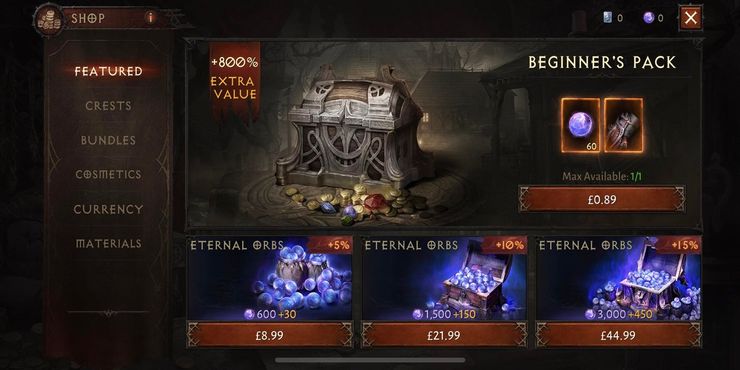Viewport: 740px width, 370px height.
Task: Purchase 3,000 Eternal Orbs for £44.99
Action: pos(618,335)
